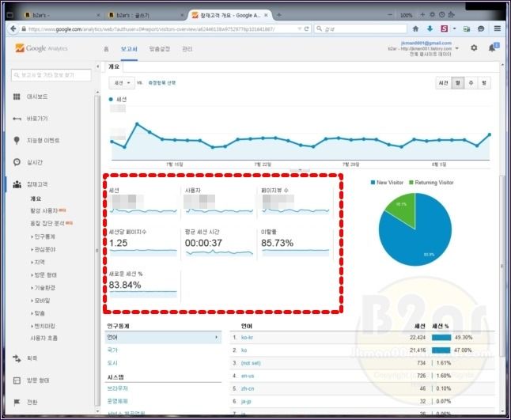Viewport: 511px width, 420px height.
Task: Expand the 벤치마킹 sidebar item
Action: (44, 326)
